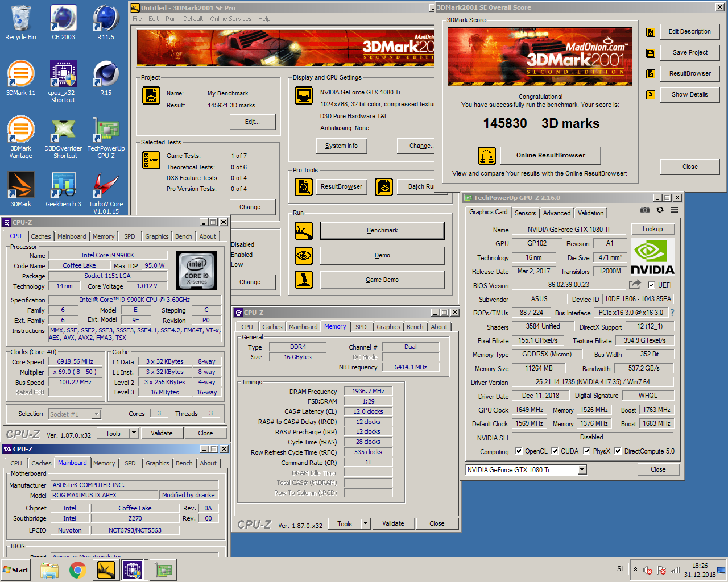Refresh GPU-Z with the refresh icon
The height and width of the screenshot is (582, 728).
coord(660,210)
